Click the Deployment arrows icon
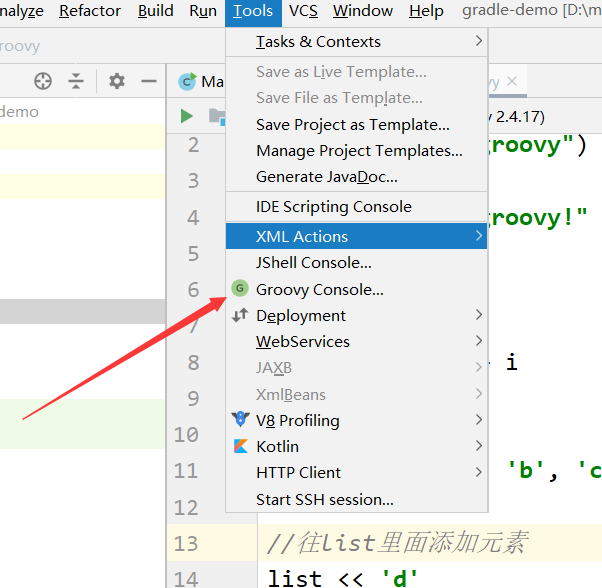 click(x=240, y=315)
